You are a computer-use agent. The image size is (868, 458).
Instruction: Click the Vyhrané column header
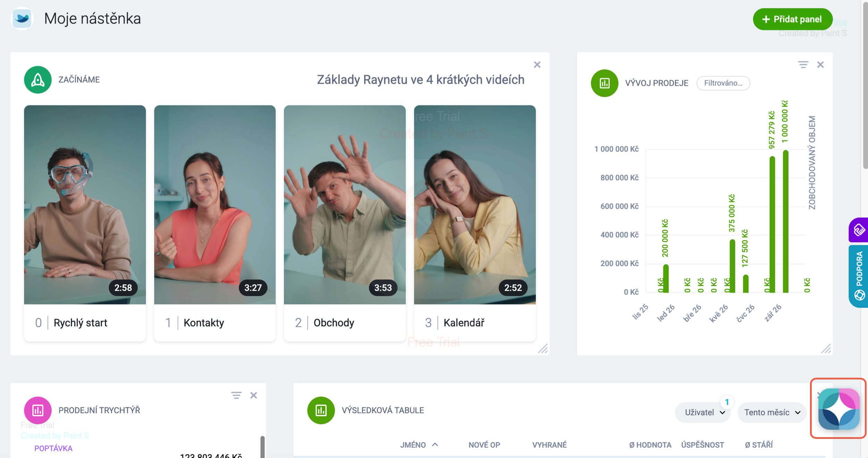click(x=549, y=445)
